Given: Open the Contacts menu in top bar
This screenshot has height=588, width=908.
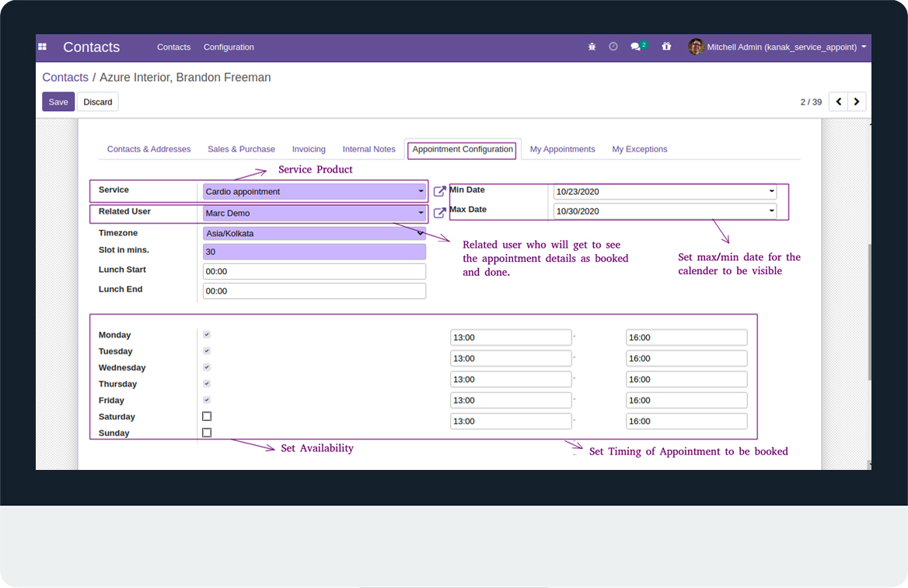Looking at the screenshot, I should click(173, 47).
